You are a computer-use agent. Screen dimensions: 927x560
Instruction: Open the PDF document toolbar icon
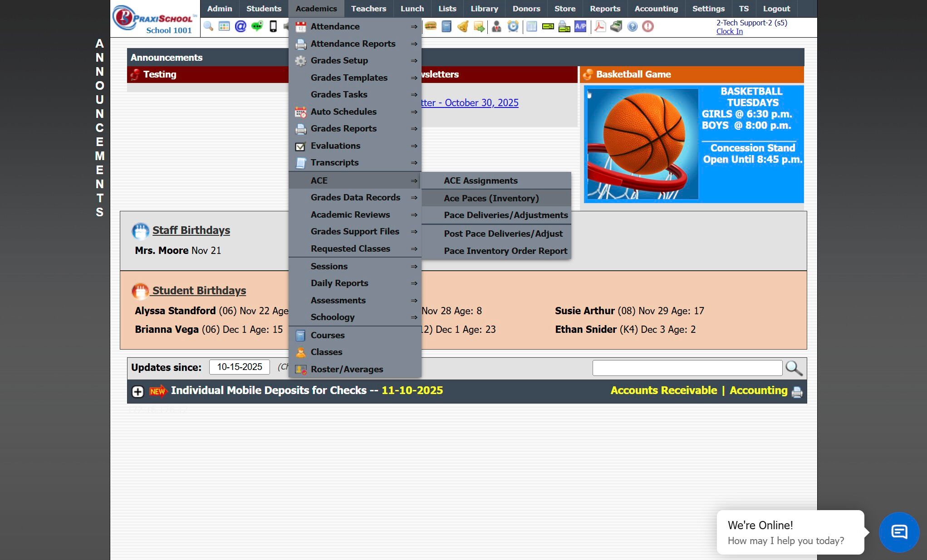coord(600,26)
